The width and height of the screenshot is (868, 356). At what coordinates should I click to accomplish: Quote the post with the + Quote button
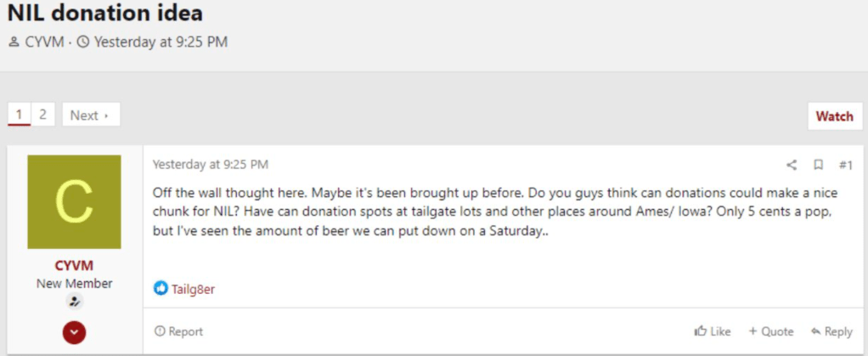coord(771,331)
